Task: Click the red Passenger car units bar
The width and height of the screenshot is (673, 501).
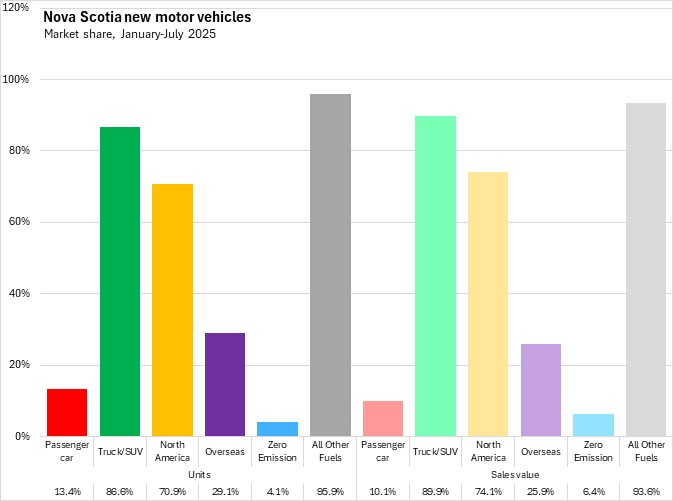Action: [67, 412]
